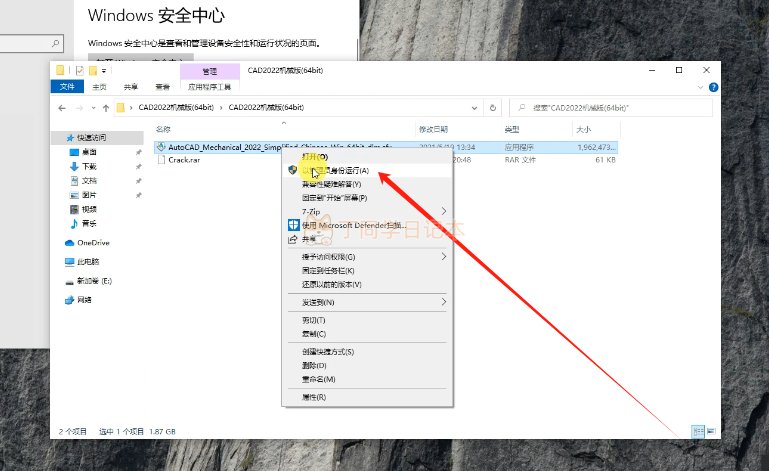Image resolution: width=769 pixels, height=471 pixels.
Task: Choose 还原以前的版本(V) in context menu
Action: (367, 284)
